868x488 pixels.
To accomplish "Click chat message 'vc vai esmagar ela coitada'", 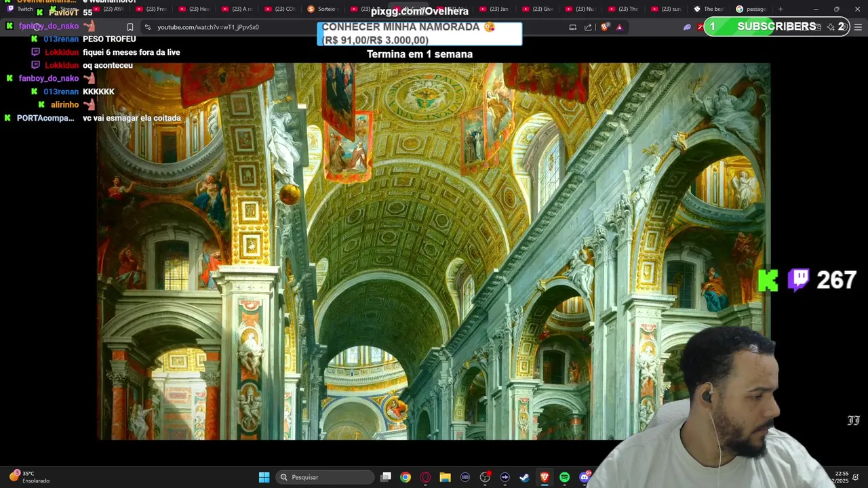I will point(132,118).
